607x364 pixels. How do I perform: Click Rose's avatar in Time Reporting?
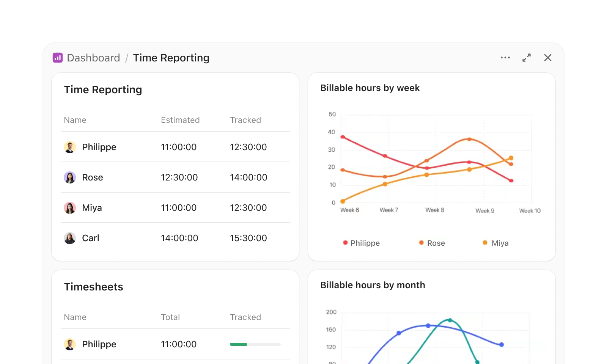click(x=70, y=177)
